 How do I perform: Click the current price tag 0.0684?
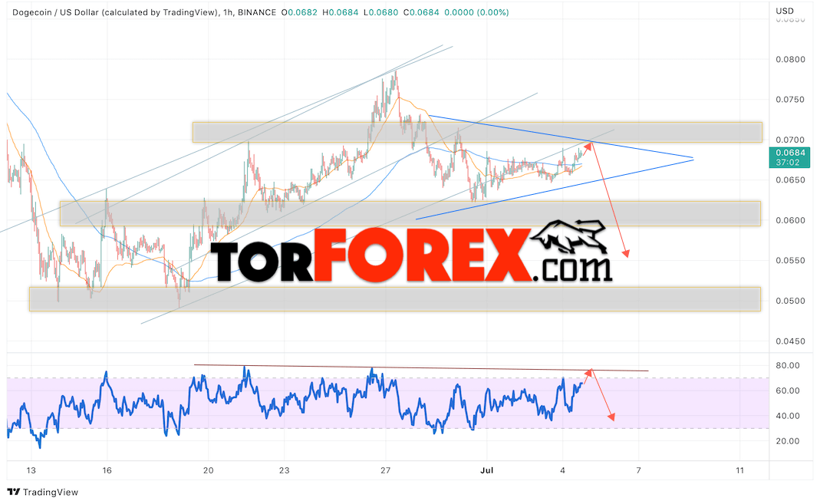tap(789, 157)
